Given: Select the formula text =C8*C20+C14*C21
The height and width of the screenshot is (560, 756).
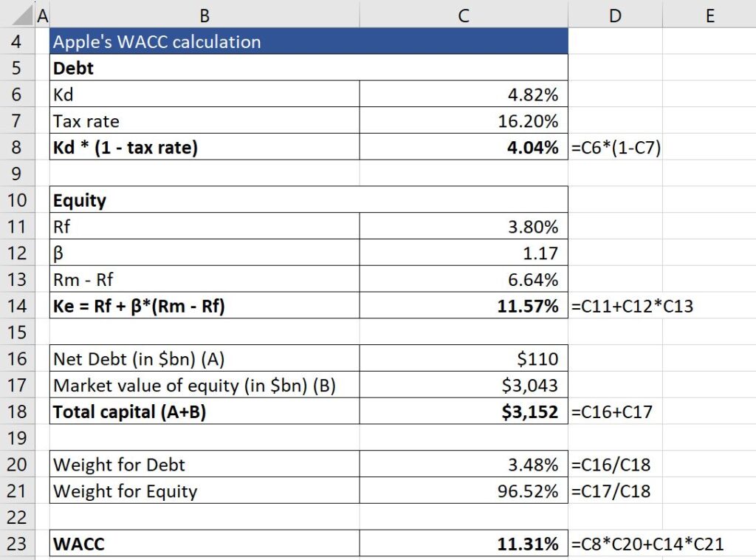Looking at the screenshot, I should click(642, 544).
